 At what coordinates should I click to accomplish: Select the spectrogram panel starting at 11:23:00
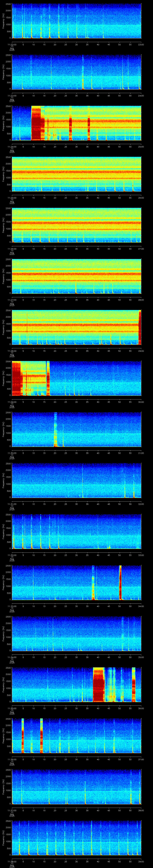pos(77,72)
